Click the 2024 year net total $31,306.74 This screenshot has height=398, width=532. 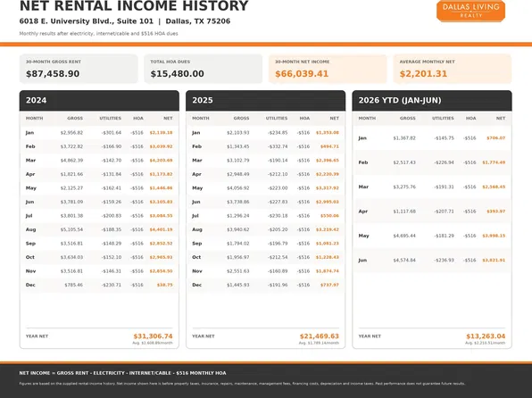tap(153, 336)
